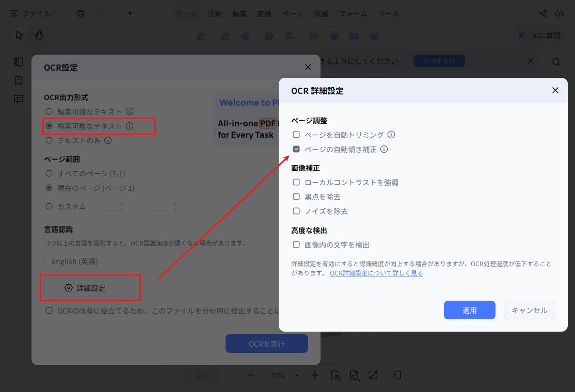Click the print icon in the title bar
The height and width of the screenshot is (392, 575).
coord(81,13)
